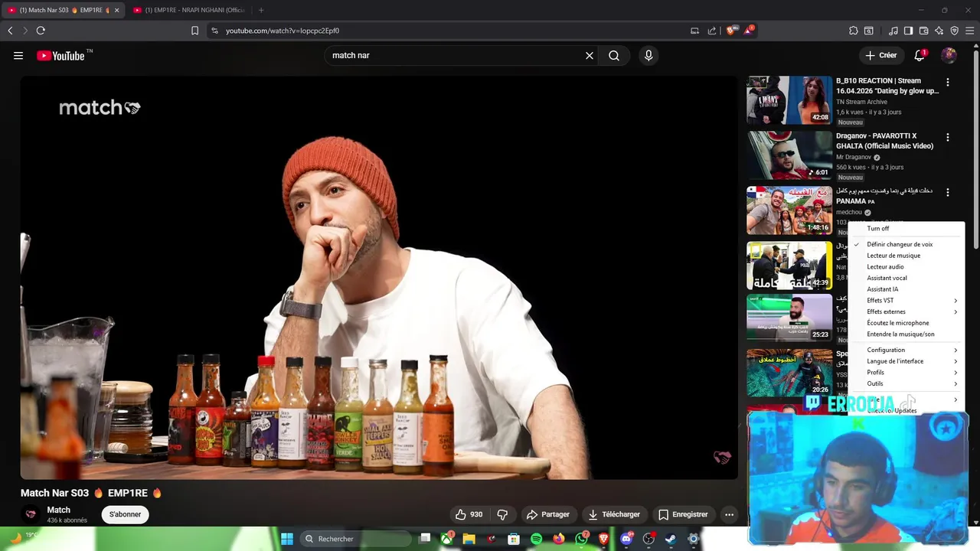Open the browser main menu
This screenshot has width=980, height=551.
(x=970, y=31)
